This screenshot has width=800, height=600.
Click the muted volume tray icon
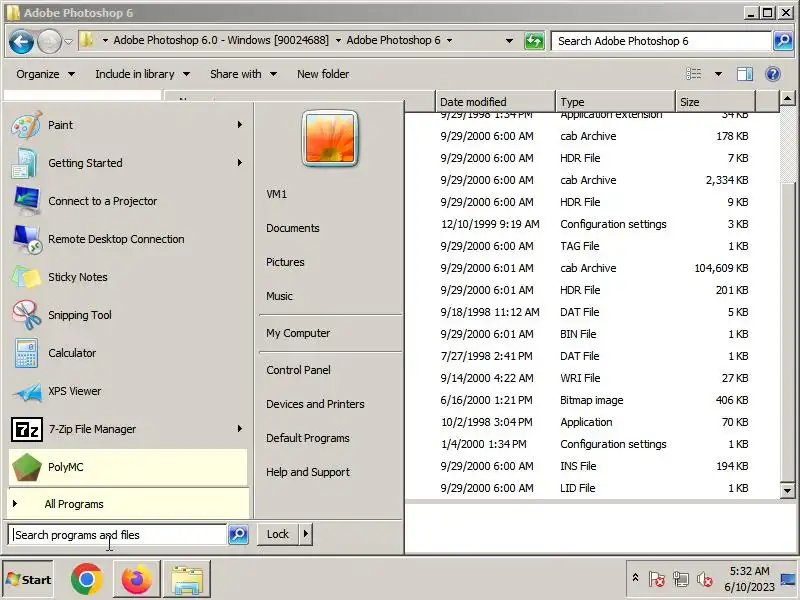pyautogui.click(x=705, y=579)
